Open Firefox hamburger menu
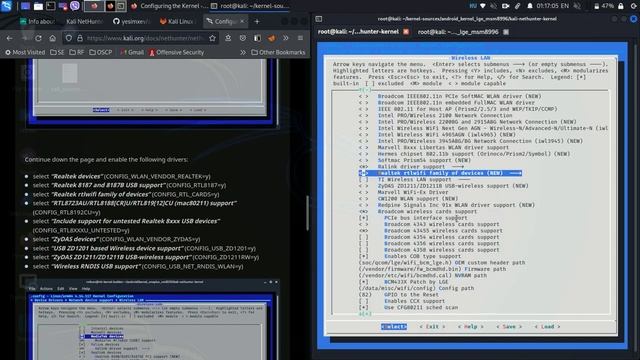The height and width of the screenshot is (360, 640). 300,38
